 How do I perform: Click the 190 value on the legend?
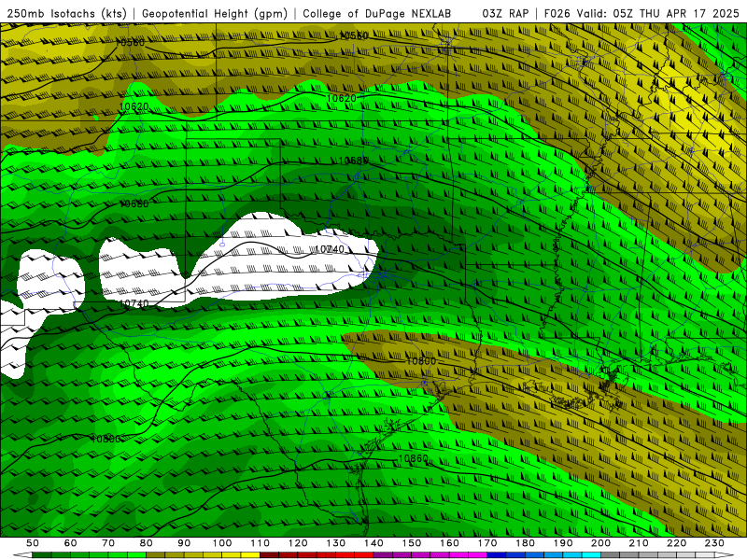[563, 543]
